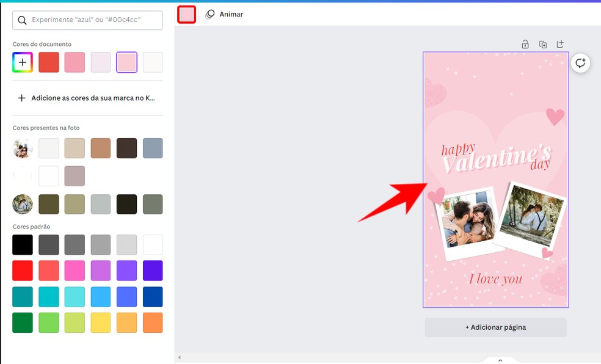Select the dusty mauve photo color swatch

(75, 177)
